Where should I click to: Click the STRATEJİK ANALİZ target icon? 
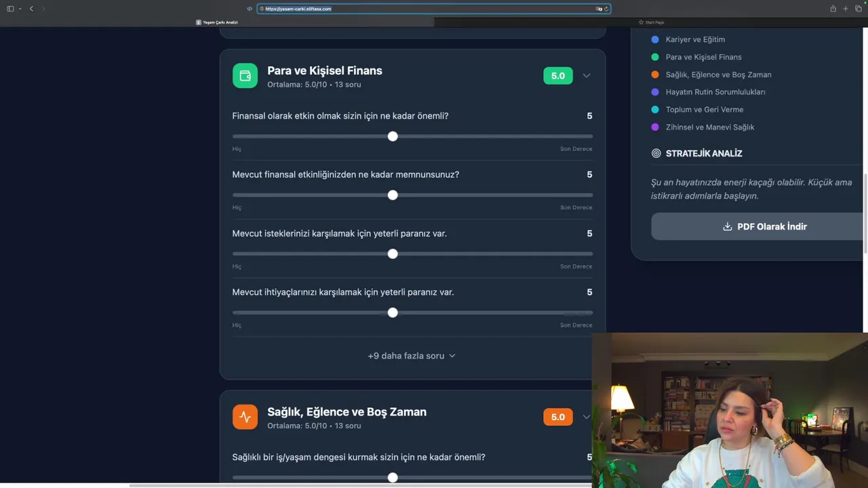(x=656, y=153)
